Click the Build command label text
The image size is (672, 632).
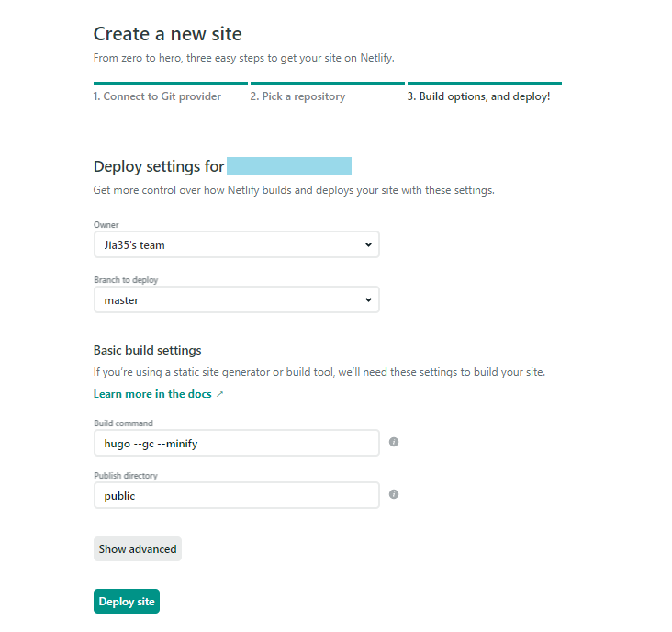coord(123,423)
